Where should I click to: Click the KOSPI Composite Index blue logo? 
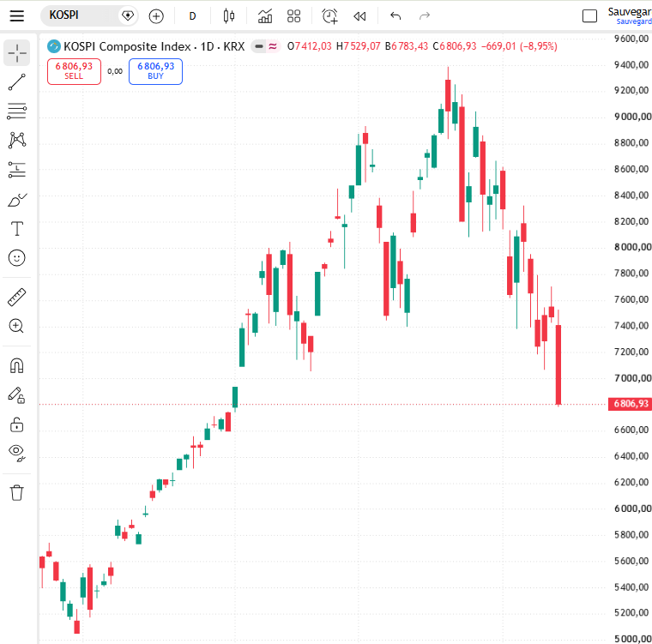coord(54,46)
